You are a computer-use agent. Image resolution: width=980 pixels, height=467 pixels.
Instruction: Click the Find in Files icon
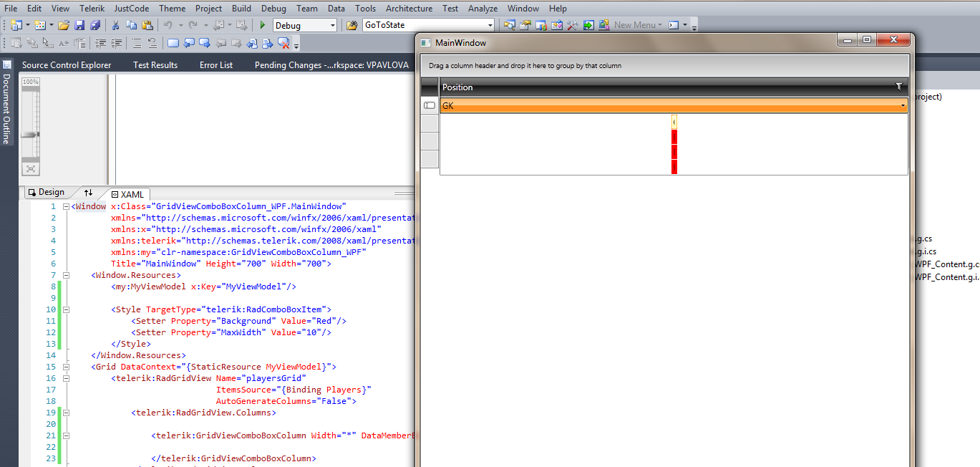point(351,25)
